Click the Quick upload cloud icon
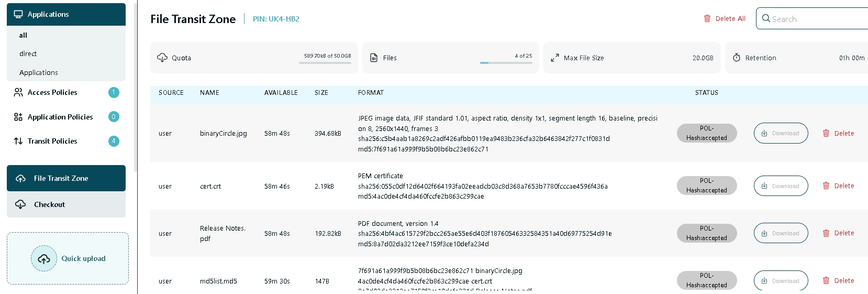This screenshot has height=294, width=868. click(x=44, y=259)
